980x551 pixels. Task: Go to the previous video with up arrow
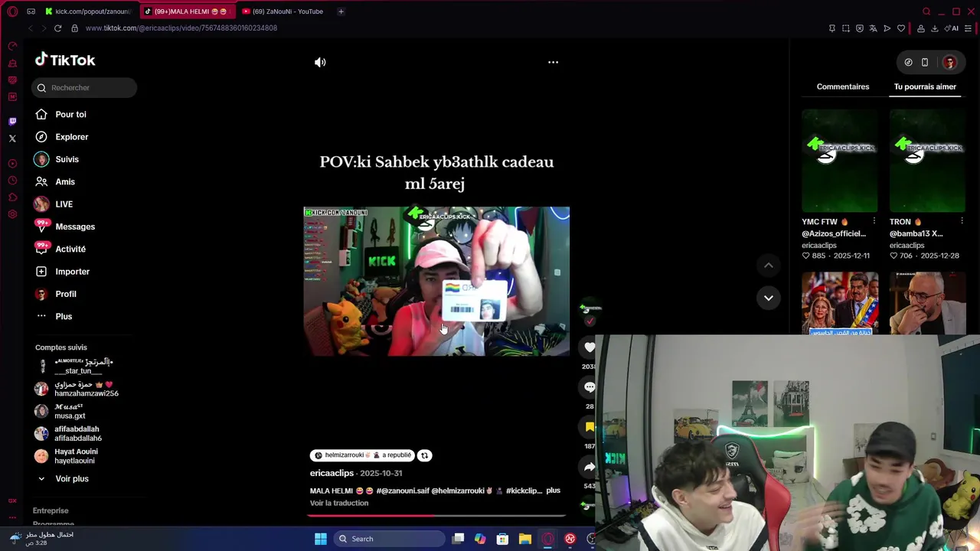click(x=768, y=266)
